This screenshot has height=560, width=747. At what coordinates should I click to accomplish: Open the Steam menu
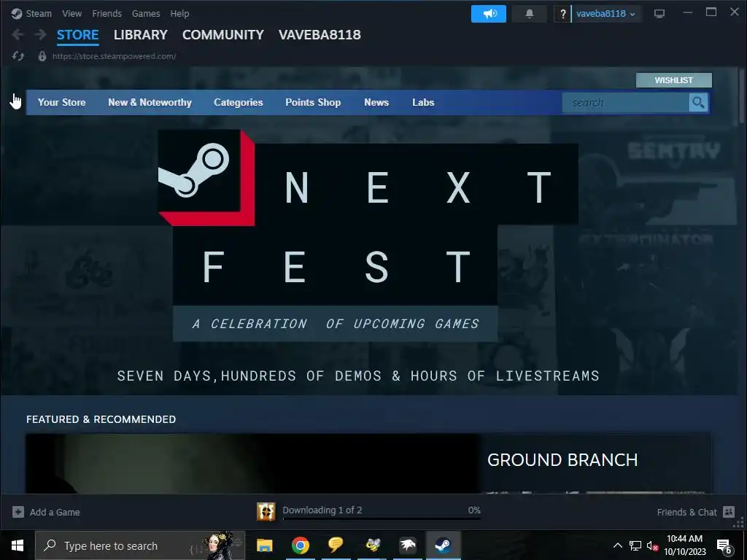point(39,14)
